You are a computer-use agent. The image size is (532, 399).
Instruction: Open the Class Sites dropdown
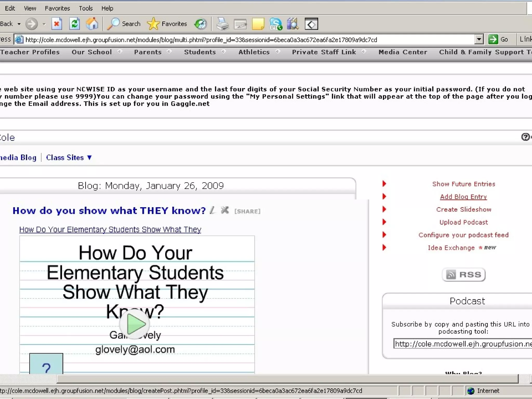[x=69, y=157]
